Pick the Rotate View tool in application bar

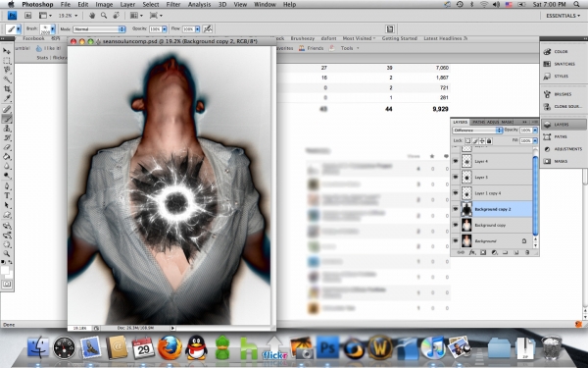click(117, 16)
